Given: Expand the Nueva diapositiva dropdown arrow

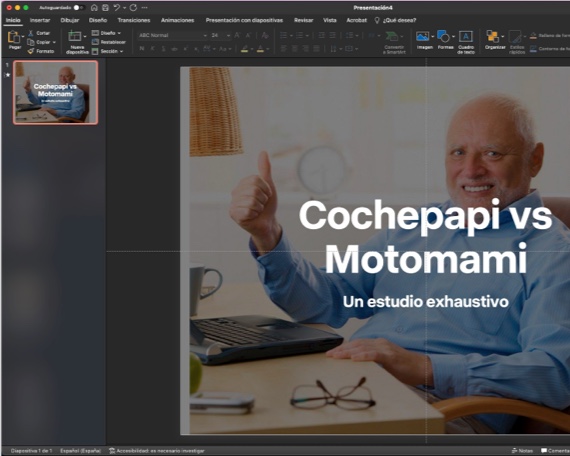Looking at the screenshot, I should click(85, 37).
